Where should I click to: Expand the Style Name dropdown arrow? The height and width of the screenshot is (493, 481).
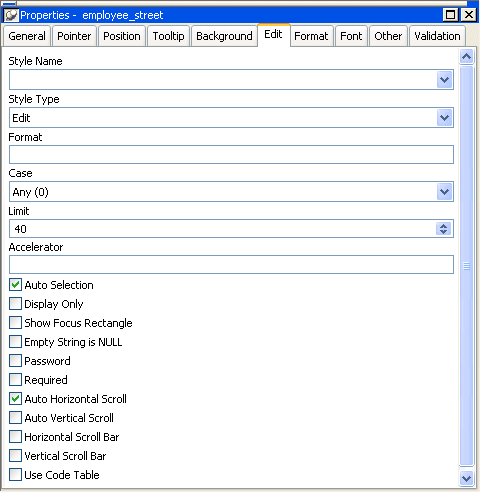444,80
